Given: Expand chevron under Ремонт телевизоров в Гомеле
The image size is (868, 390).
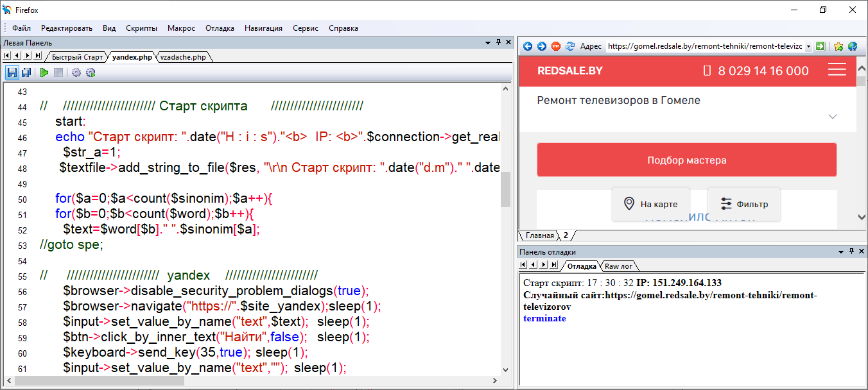Looking at the screenshot, I should coord(833,117).
